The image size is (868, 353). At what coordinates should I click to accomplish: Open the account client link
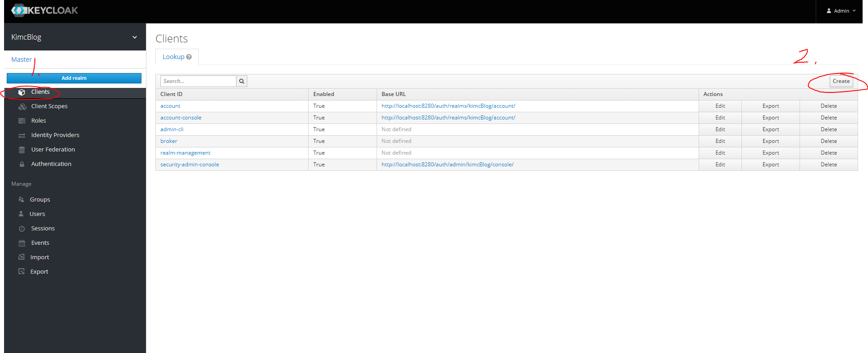click(x=170, y=106)
